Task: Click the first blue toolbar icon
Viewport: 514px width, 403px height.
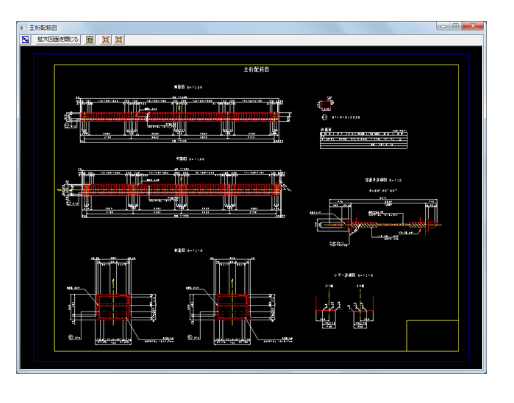Action: (x=25, y=40)
